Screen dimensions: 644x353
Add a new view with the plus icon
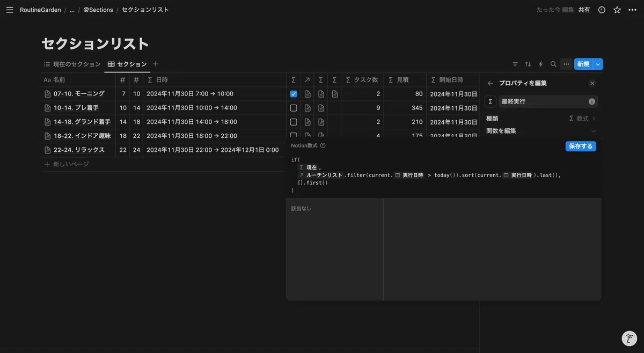156,64
